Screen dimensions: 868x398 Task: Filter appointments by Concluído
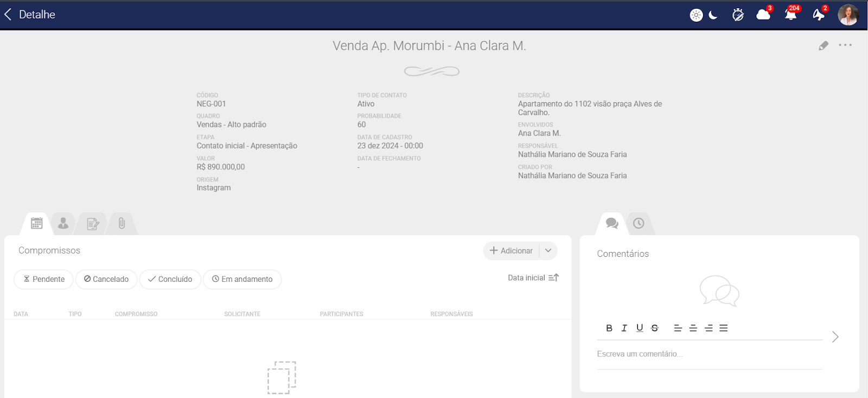[x=170, y=279]
